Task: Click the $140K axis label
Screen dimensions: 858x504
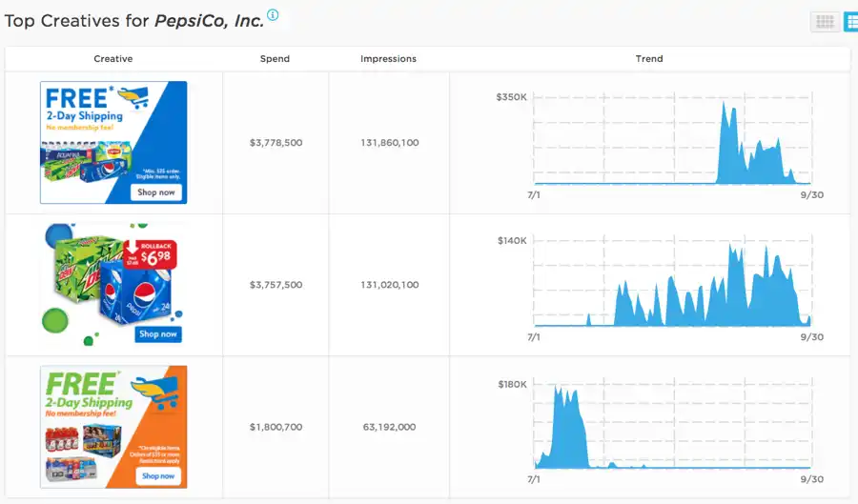Action: pos(512,240)
